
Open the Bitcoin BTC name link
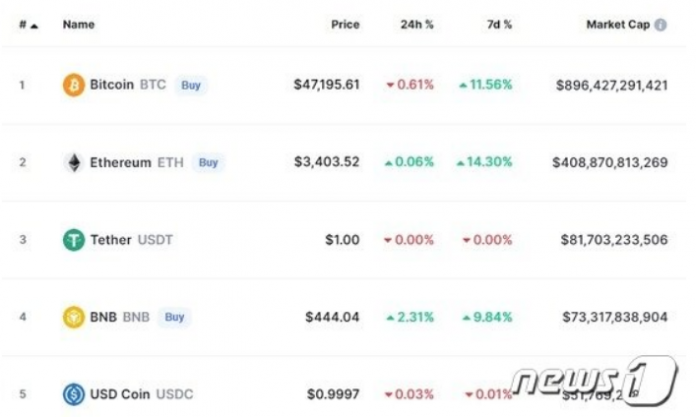(x=128, y=84)
